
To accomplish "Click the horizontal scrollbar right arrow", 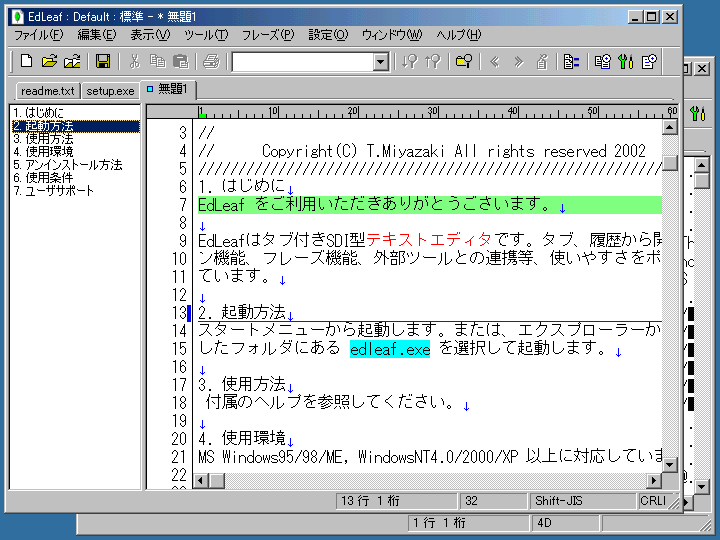I will pyautogui.click(x=654, y=481).
